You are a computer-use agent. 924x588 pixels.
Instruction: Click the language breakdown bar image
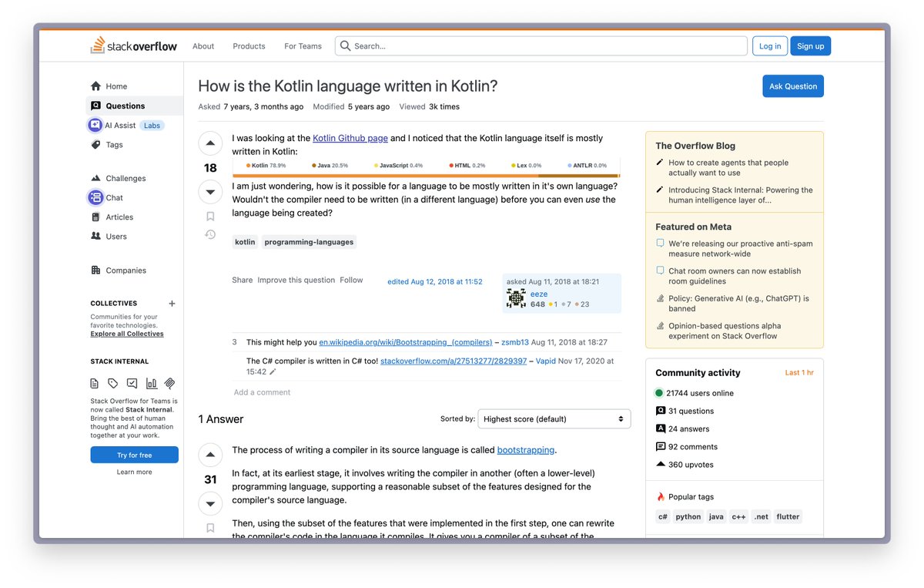pos(426,167)
